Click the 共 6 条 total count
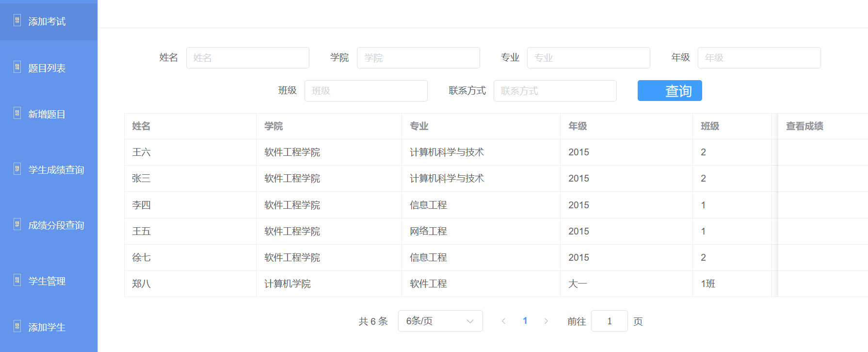868x352 pixels. click(373, 321)
